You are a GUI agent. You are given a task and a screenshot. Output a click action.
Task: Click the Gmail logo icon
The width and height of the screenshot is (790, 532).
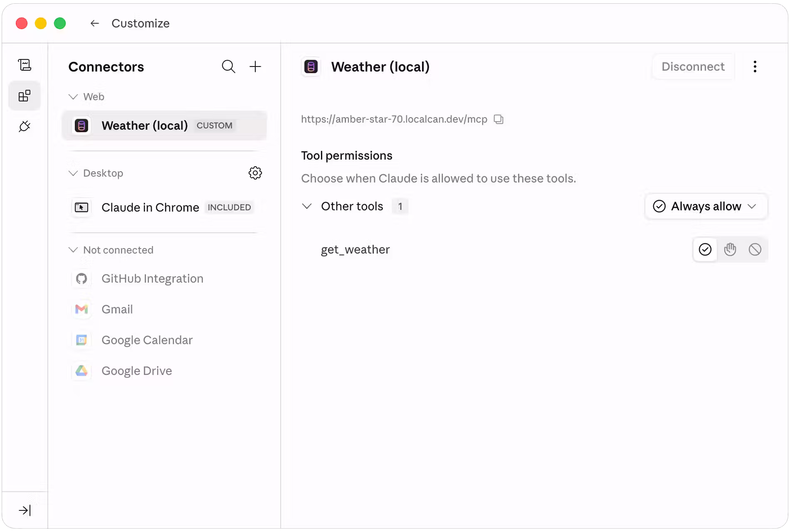coord(81,309)
